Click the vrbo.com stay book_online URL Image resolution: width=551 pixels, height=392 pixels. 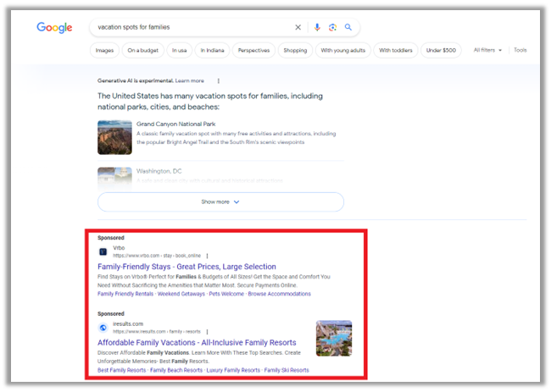pyautogui.click(x=157, y=256)
